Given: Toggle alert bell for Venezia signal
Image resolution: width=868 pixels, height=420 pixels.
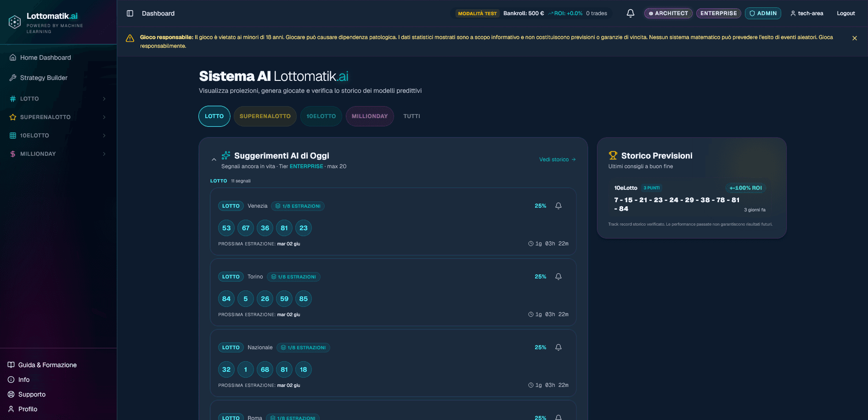Looking at the screenshot, I should pyautogui.click(x=558, y=206).
